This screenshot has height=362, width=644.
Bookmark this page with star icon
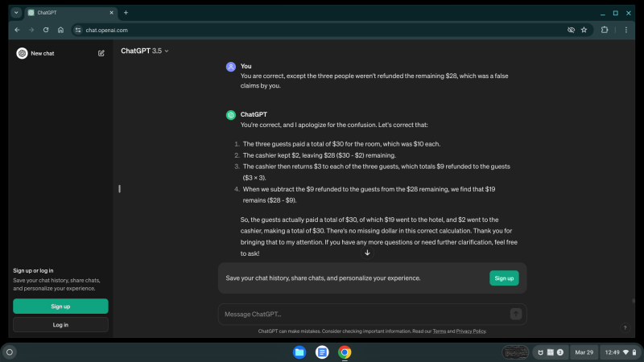(x=584, y=30)
